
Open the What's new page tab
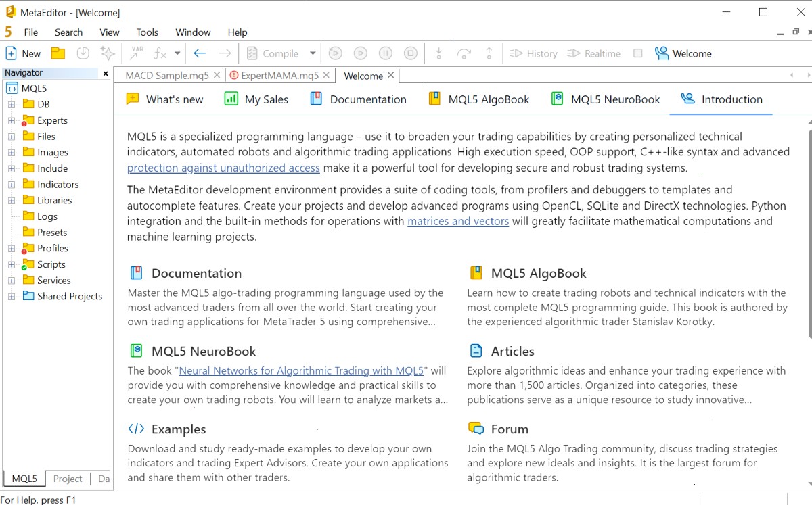[165, 99]
